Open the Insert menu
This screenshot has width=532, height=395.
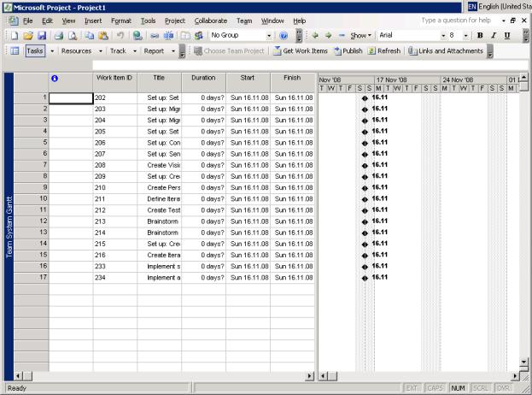tap(93, 21)
